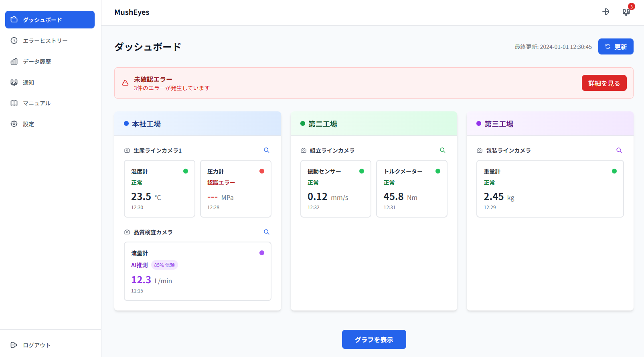Click the add icon in top header
This screenshot has height=357, width=644.
(606, 12)
